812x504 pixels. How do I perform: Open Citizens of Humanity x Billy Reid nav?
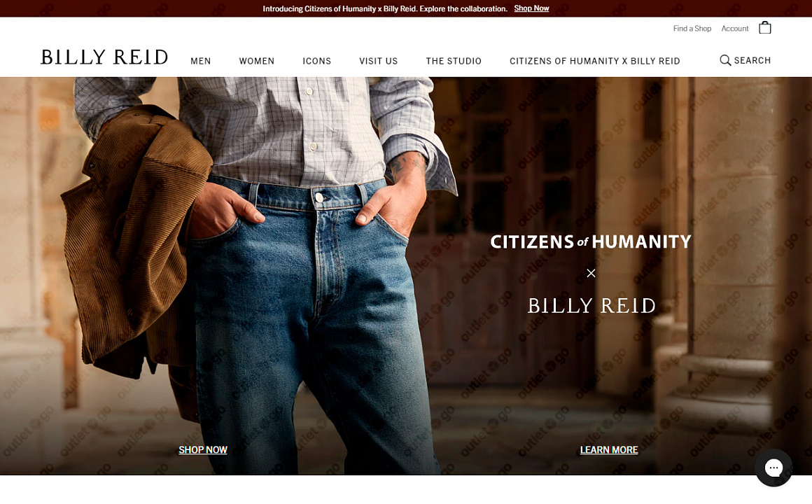[594, 61]
